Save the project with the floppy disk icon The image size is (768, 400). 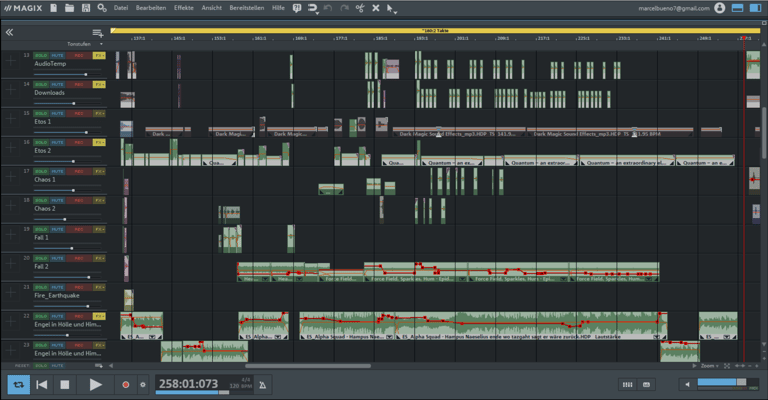click(86, 8)
